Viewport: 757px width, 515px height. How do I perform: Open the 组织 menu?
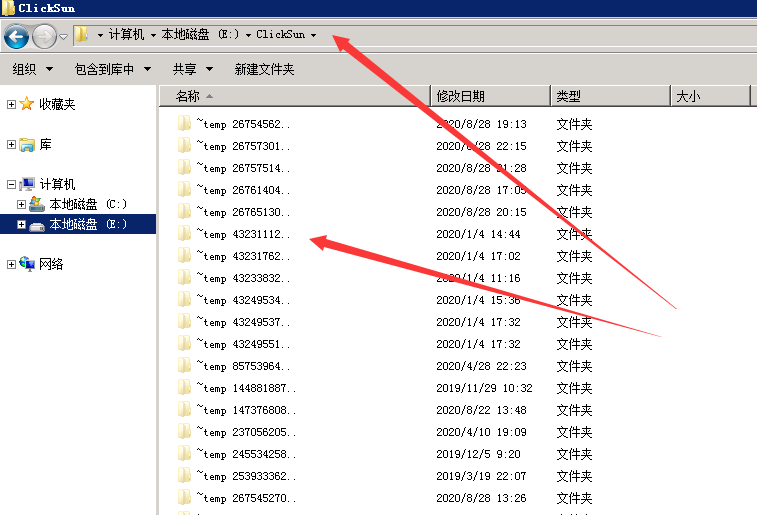point(32,69)
